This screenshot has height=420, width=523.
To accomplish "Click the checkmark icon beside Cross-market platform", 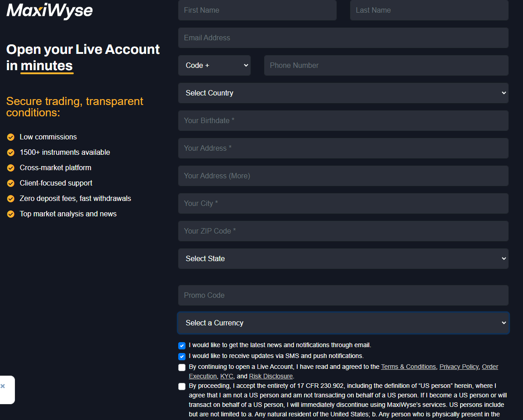I will coord(11,168).
